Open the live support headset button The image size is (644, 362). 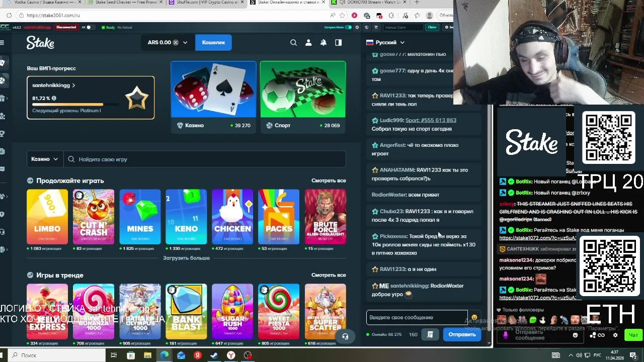coord(345,336)
